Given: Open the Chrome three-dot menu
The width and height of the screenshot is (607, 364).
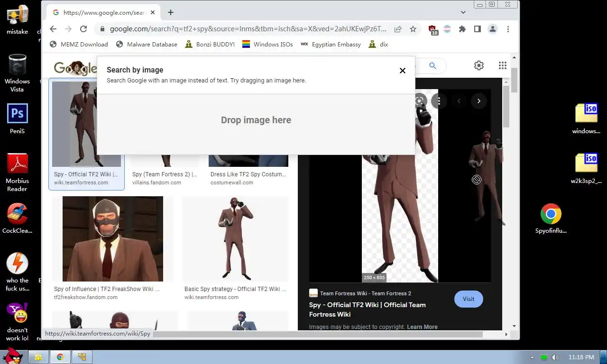Looking at the screenshot, I should [x=508, y=29].
